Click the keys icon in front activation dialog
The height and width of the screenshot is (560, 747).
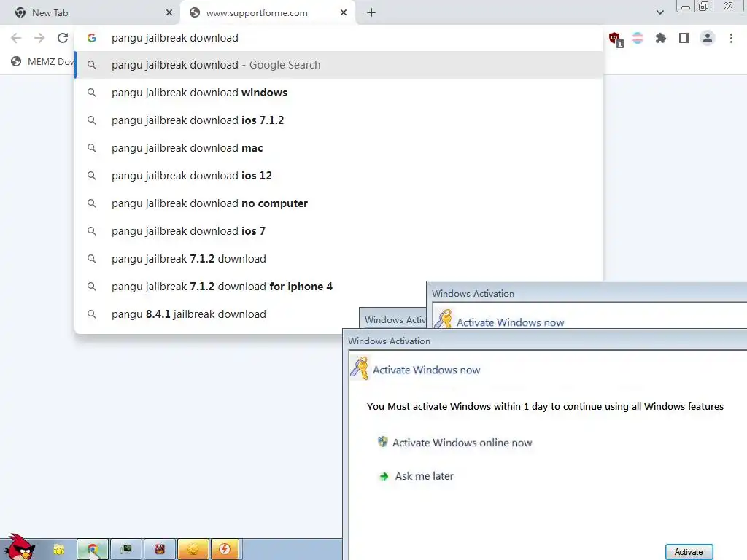(359, 368)
